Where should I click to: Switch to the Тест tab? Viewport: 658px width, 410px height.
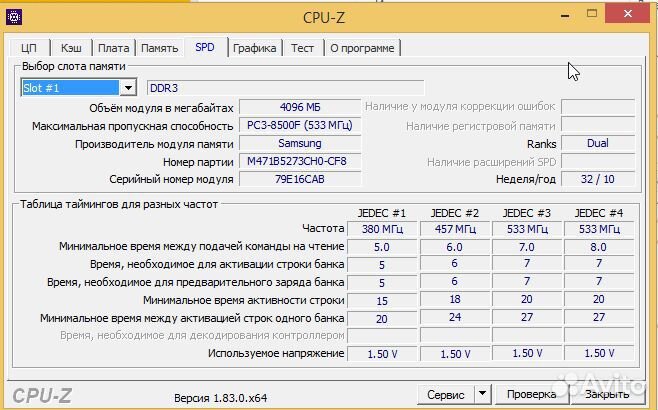[302, 48]
